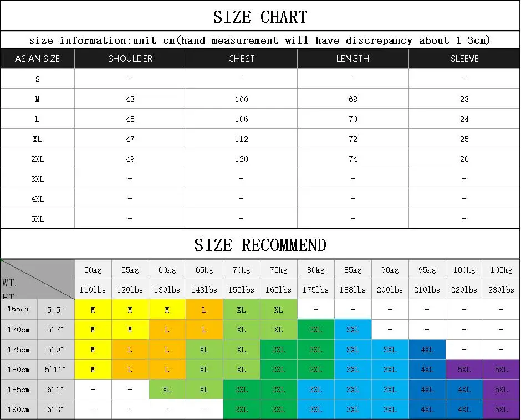521x420 pixels.
Task: Click the dark blue 4XL cell for 175cm
Action: [427, 350]
